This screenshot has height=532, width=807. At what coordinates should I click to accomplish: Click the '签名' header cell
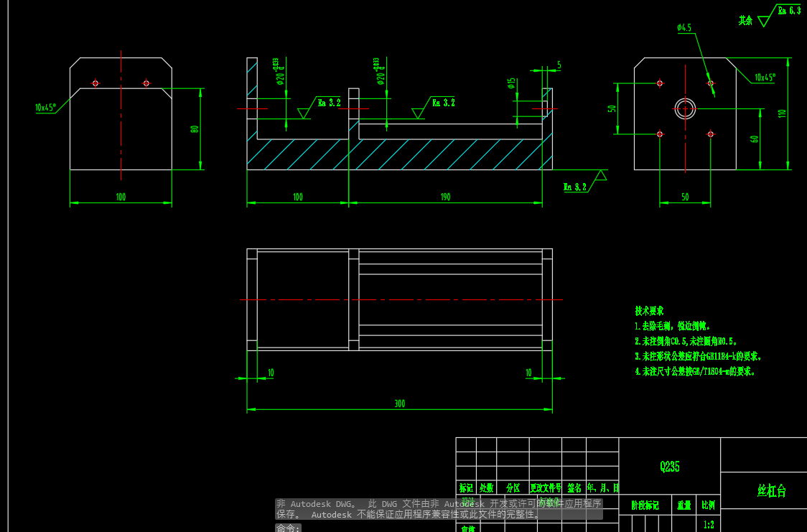click(574, 487)
